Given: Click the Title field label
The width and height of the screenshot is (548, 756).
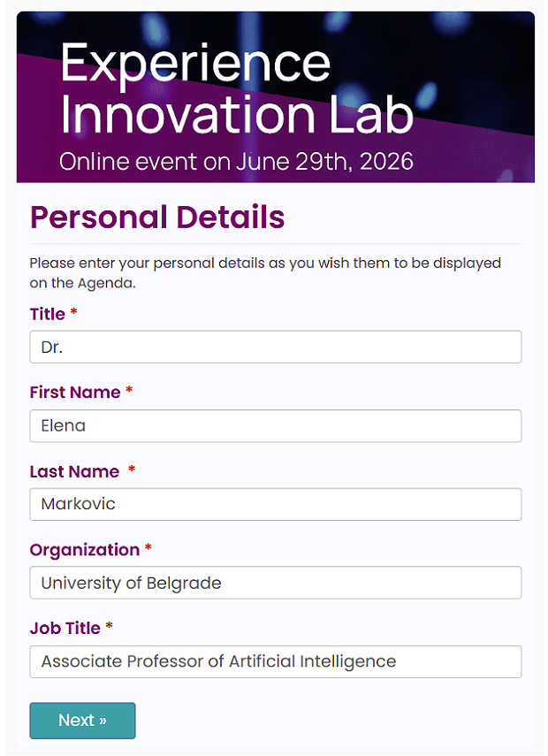Looking at the screenshot, I should tap(48, 315).
